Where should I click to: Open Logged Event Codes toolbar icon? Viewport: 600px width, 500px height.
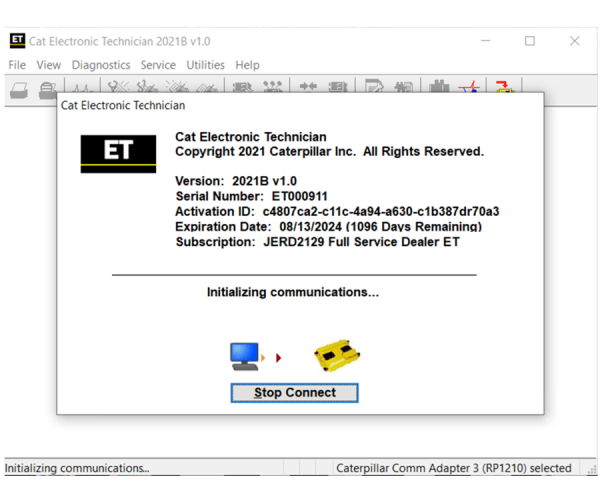pos(207,87)
